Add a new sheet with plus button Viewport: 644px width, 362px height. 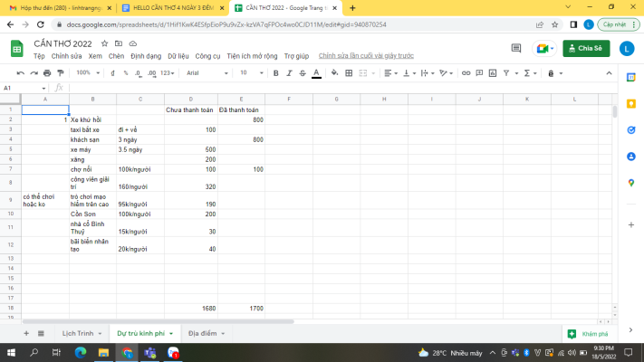point(26,333)
